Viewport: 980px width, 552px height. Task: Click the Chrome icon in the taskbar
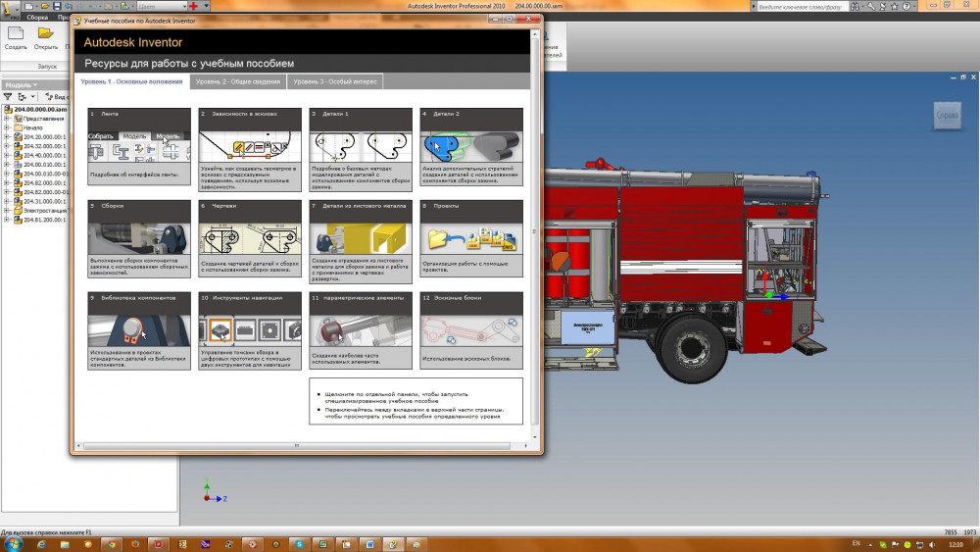[x=112, y=544]
